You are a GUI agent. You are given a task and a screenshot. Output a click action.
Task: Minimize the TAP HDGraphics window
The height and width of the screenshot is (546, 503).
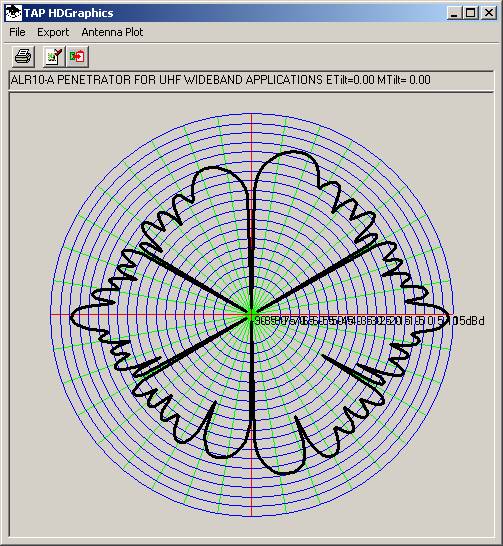[x=454, y=13]
